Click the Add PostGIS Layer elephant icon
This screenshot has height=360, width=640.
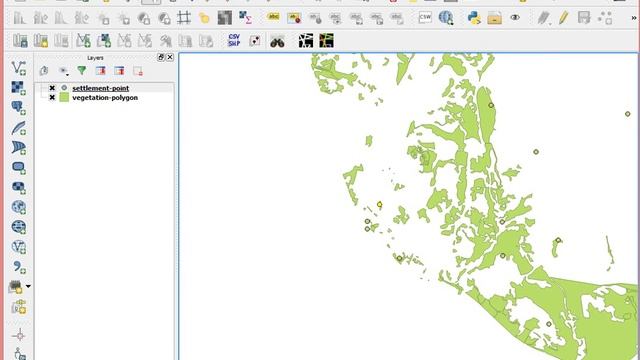click(x=19, y=108)
